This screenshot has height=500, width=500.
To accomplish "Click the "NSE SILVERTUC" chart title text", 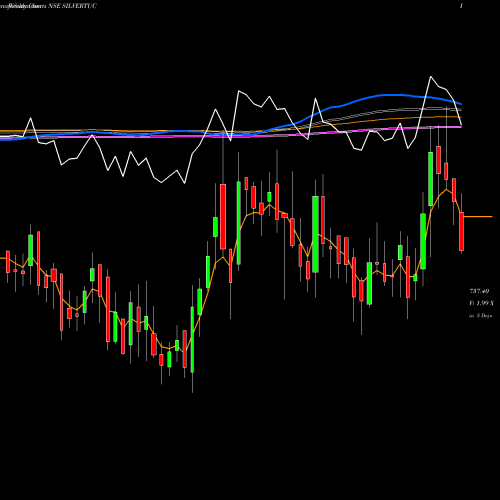I will click(72, 6).
